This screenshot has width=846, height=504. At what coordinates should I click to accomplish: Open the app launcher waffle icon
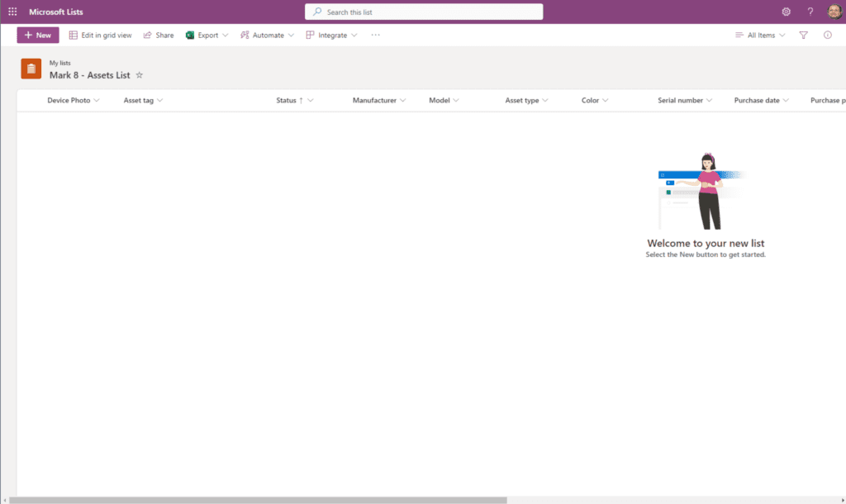(12, 12)
